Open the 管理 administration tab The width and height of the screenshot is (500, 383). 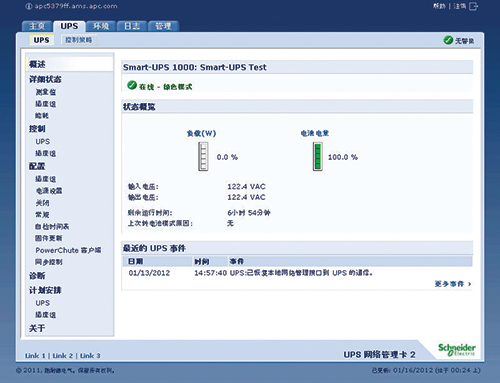tap(163, 26)
